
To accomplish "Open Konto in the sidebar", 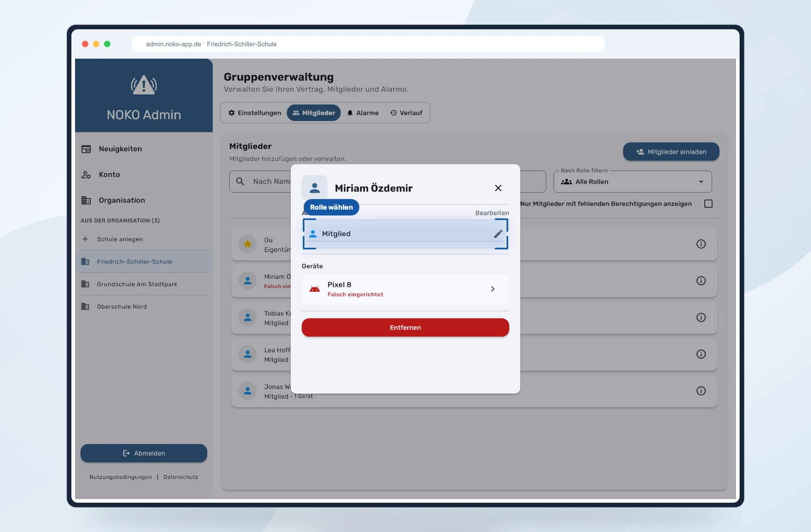I will tap(144, 175).
